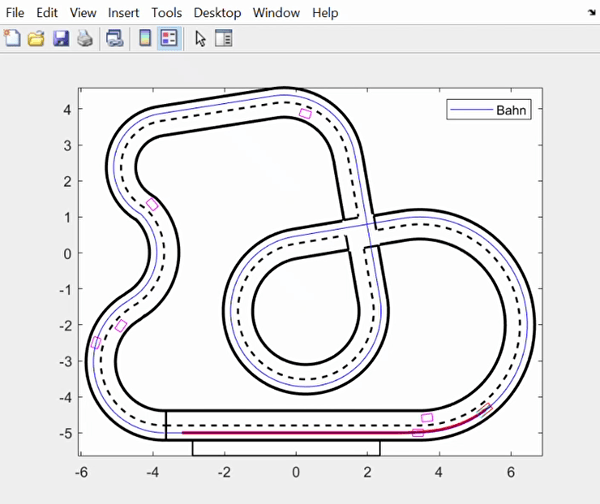Enable Edit Plot arrow mode
Image resolution: width=600 pixels, height=504 pixels.
[200, 39]
